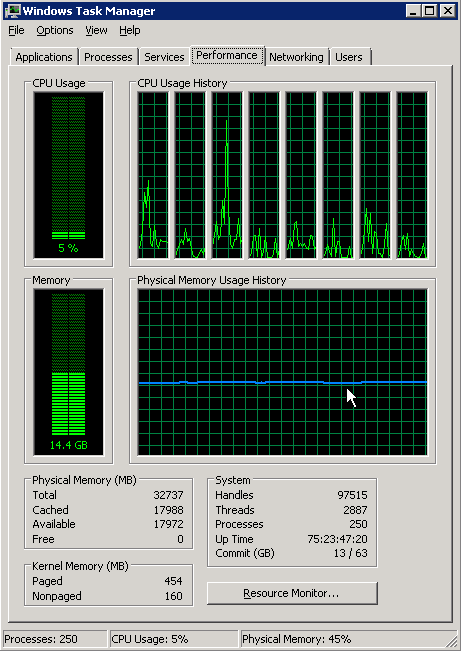Click the Free memory value 0
The height and width of the screenshot is (651, 461).
coord(180,539)
